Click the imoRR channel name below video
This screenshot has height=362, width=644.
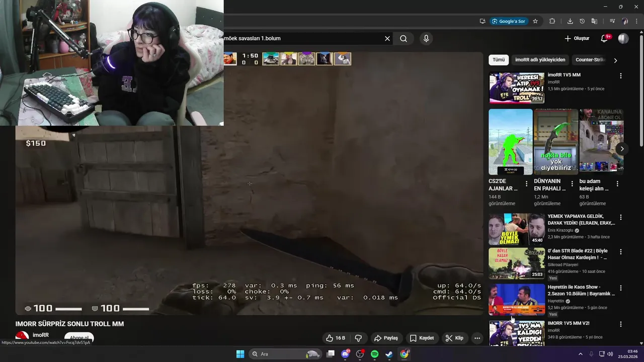(x=41, y=335)
